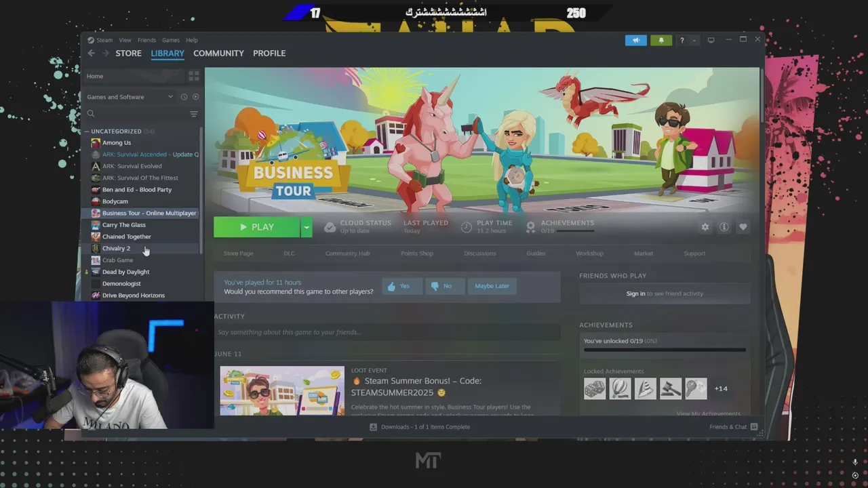
Task: Collapse the UNCATEGORIZED section
Action: [87, 131]
